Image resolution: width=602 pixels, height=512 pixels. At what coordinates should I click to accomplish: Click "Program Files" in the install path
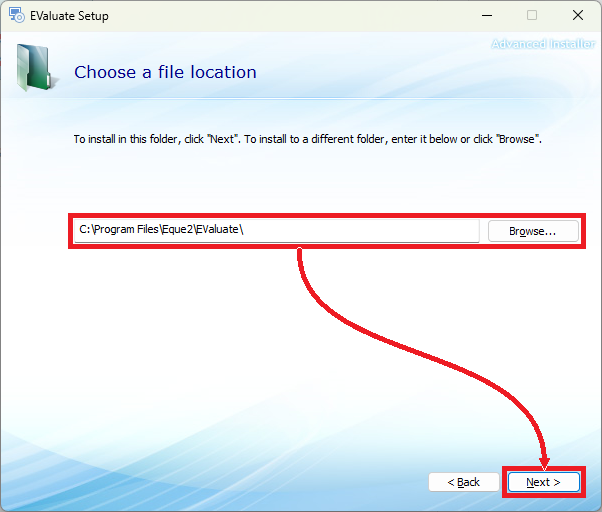[127, 230]
